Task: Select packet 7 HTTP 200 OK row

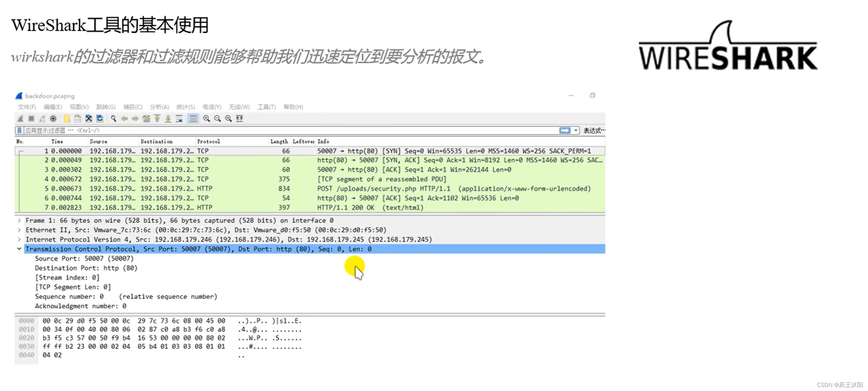Action: coord(310,207)
